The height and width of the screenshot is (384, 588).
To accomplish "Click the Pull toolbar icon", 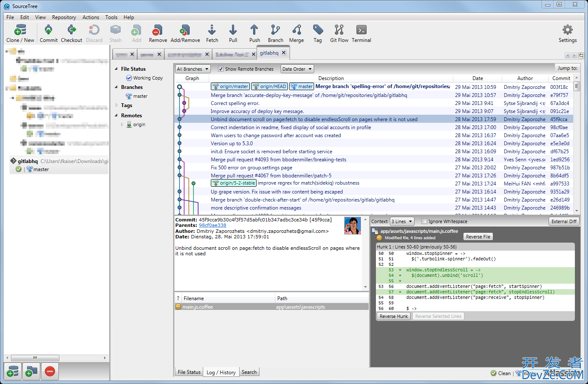I will pyautogui.click(x=233, y=33).
